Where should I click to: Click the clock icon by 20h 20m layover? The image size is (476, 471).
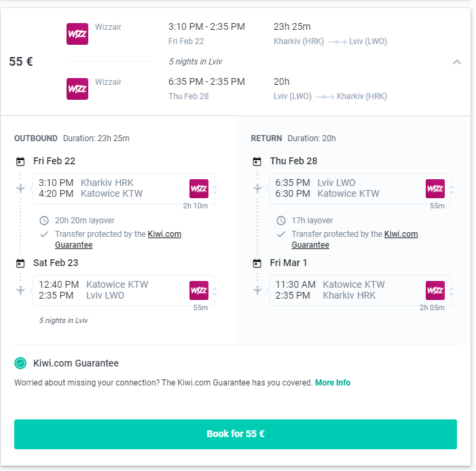44,221
